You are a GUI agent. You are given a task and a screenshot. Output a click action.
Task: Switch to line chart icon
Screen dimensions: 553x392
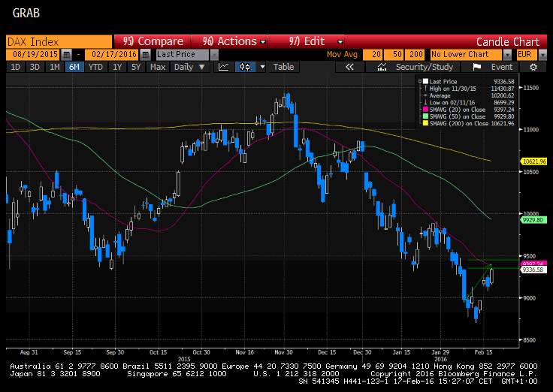click(224, 67)
